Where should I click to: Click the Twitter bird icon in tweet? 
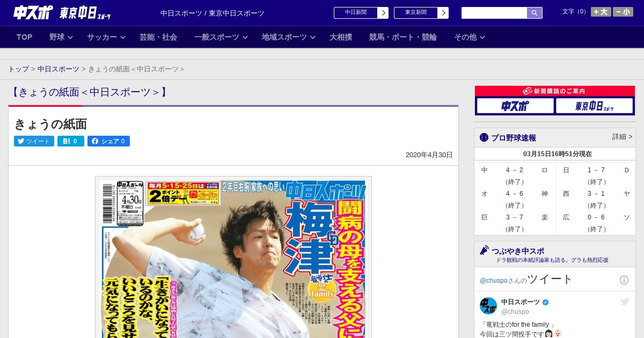coord(625,302)
